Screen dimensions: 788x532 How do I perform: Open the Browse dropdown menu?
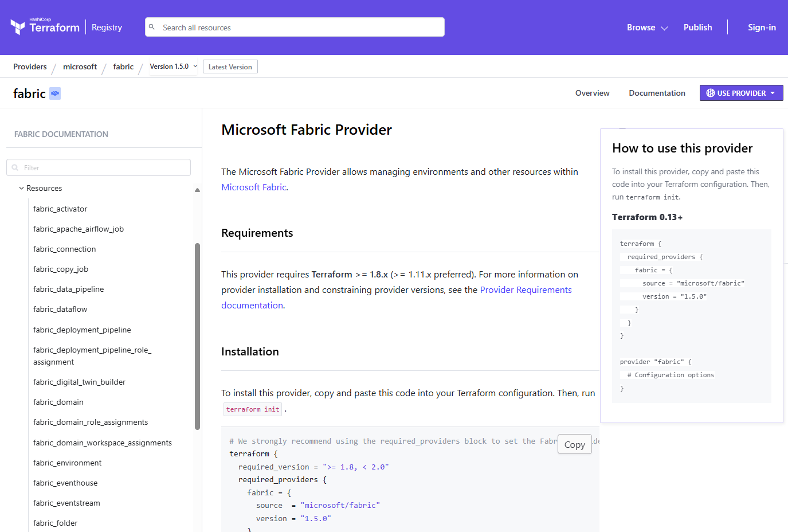click(647, 28)
